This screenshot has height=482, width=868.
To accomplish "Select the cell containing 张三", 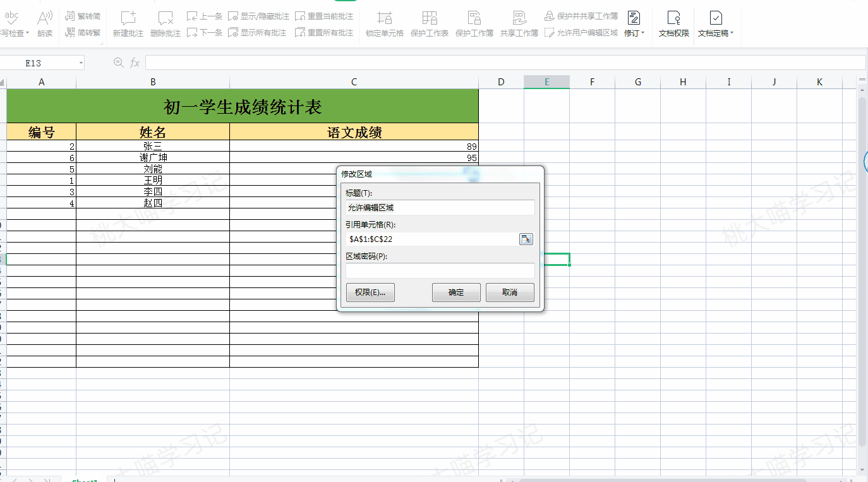I will pos(153,146).
